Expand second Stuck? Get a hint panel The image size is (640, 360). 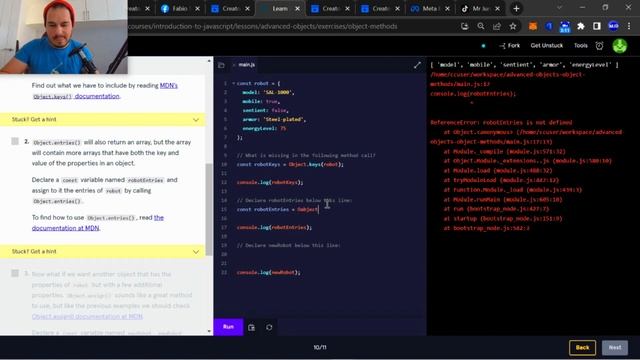102,251
